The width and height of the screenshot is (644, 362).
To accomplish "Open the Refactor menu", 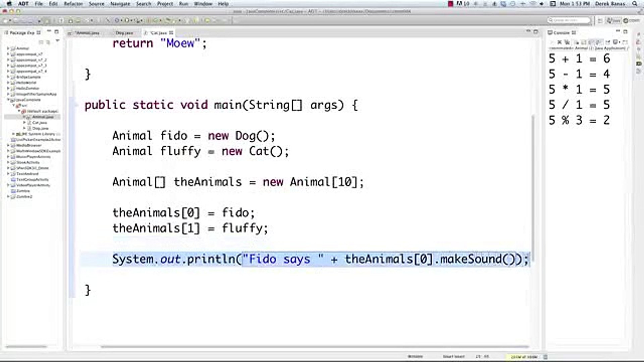I will [73, 4].
